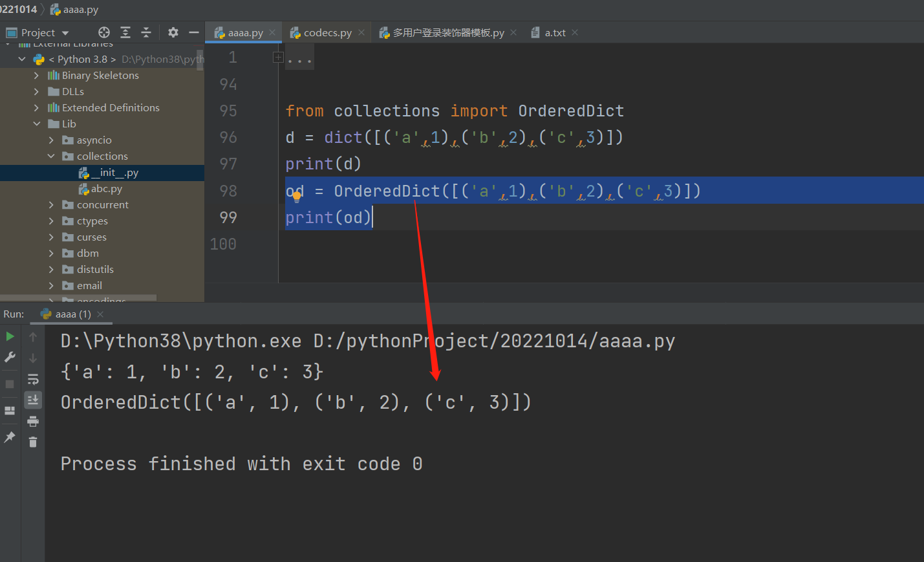924x562 pixels.
Task: Click the D:\Python38\python.exe command line output
Action: pyautogui.click(x=368, y=341)
